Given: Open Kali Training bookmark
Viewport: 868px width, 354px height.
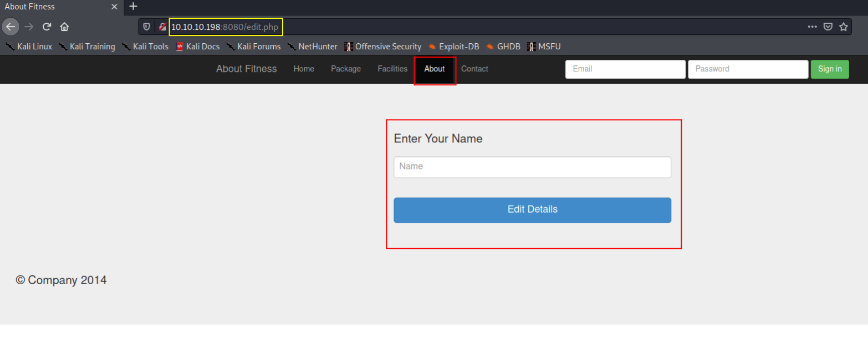Looking at the screenshot, I should pyautogui.click(x=87, y=47).
